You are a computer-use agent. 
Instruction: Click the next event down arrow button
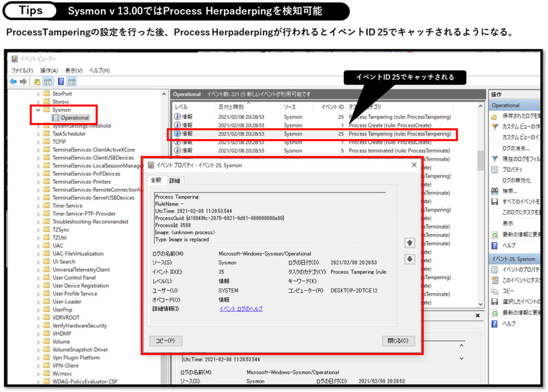pos(409,259)
